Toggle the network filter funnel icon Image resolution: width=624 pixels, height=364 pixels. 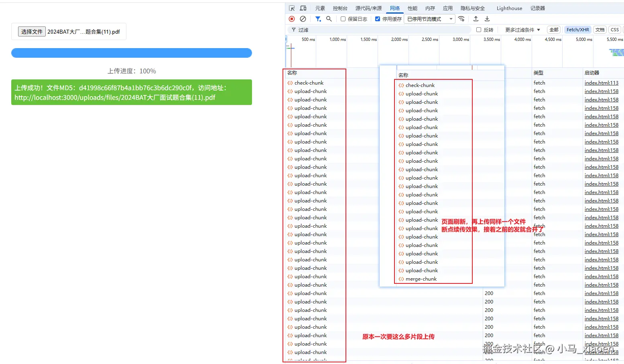(318, 19)
